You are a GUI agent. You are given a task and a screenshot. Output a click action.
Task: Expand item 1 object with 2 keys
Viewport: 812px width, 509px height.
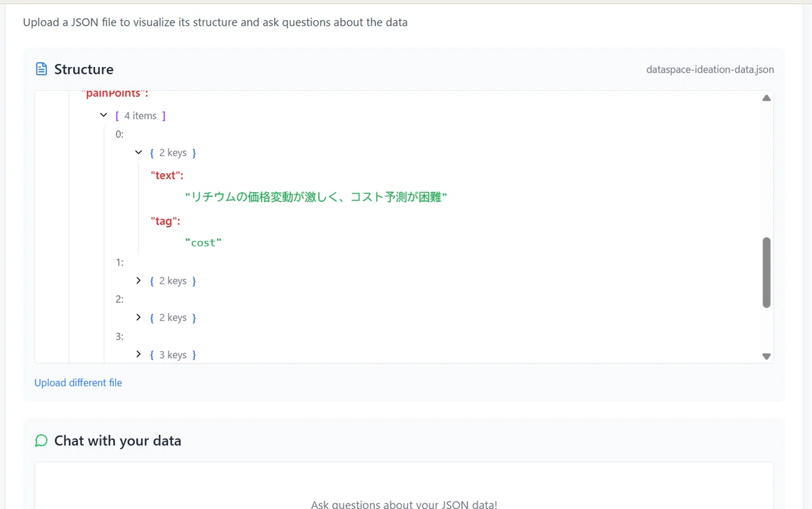[139, 280]
